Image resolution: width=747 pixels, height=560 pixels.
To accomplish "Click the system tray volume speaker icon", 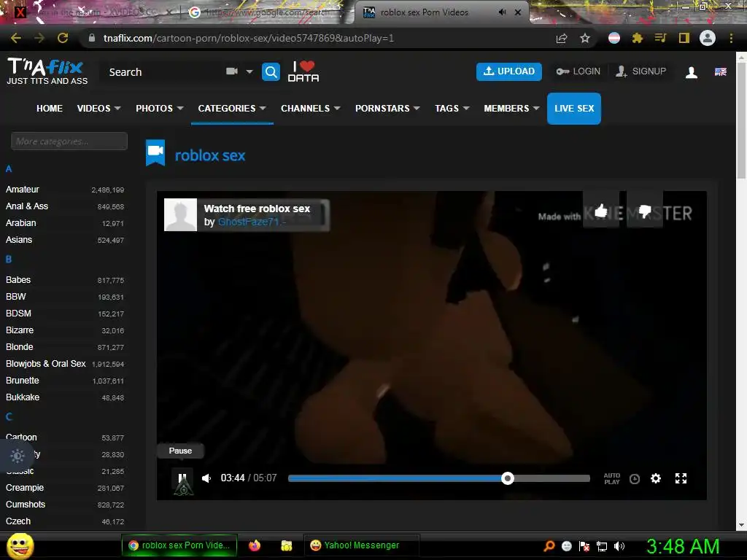I will click(619, 546).
